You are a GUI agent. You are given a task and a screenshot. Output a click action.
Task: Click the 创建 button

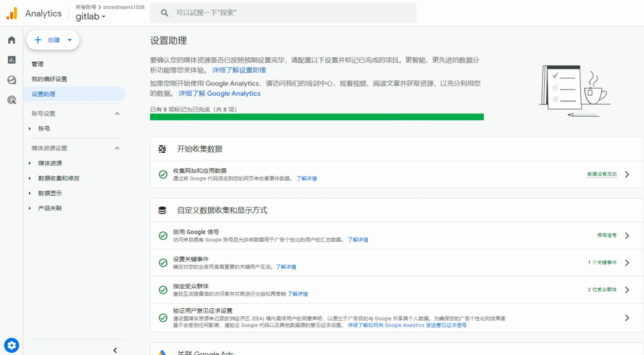(53, 40)
